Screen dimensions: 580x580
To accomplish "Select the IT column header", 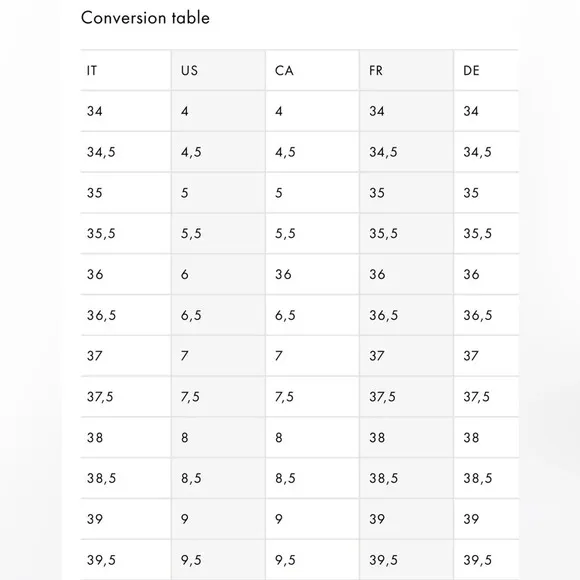I will (x=126, y=70).
